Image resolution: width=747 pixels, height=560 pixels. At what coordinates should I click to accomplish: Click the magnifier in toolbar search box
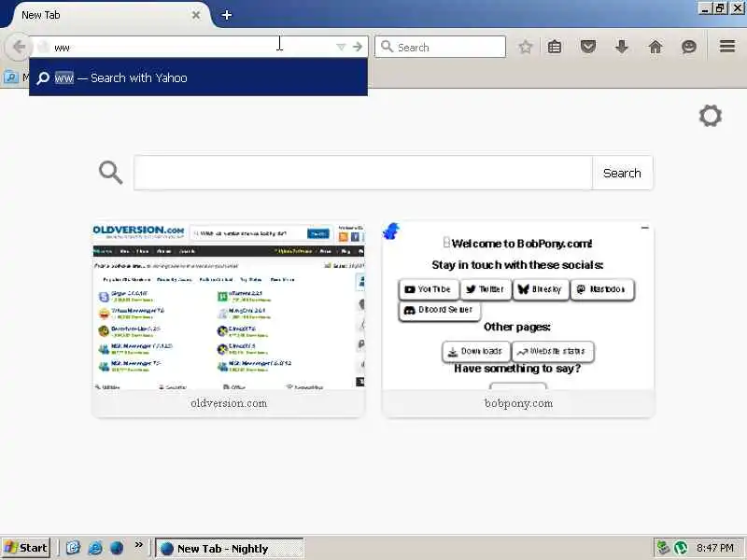pyautogui.click(x=387, y=47)
